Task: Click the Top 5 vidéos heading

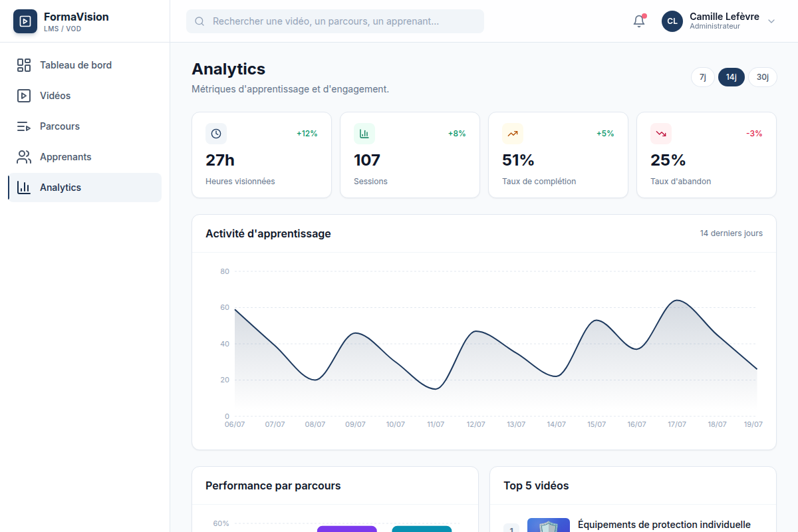Action: [536, 486]
